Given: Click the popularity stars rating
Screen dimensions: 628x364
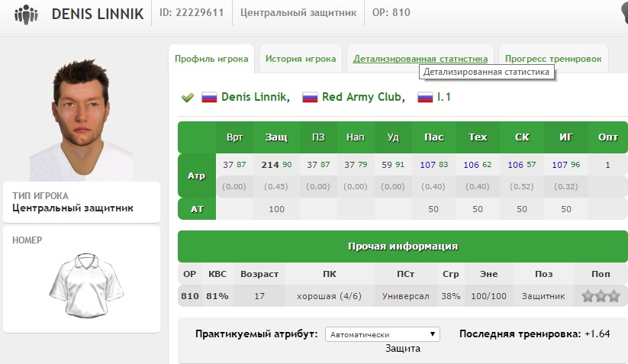Looking at the screenshot, I should [601, 296].
